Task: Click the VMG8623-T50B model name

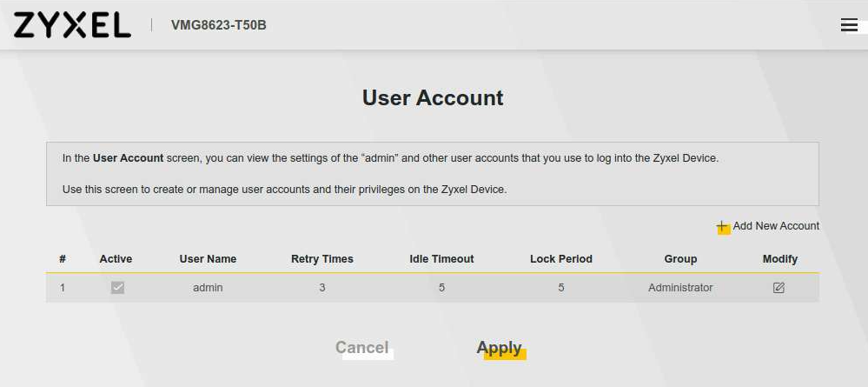Action: [x=218, y=25]
